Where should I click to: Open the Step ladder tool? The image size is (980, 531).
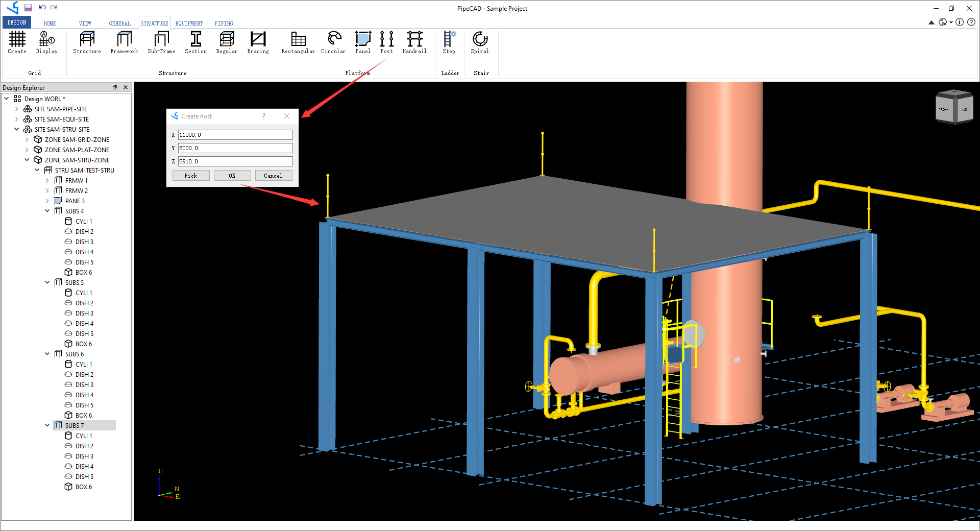pos(449,43)
